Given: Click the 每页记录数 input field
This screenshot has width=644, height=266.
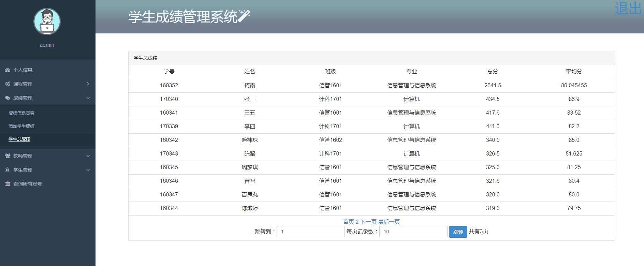Looking at the screenshot, I should click(413, 232).
